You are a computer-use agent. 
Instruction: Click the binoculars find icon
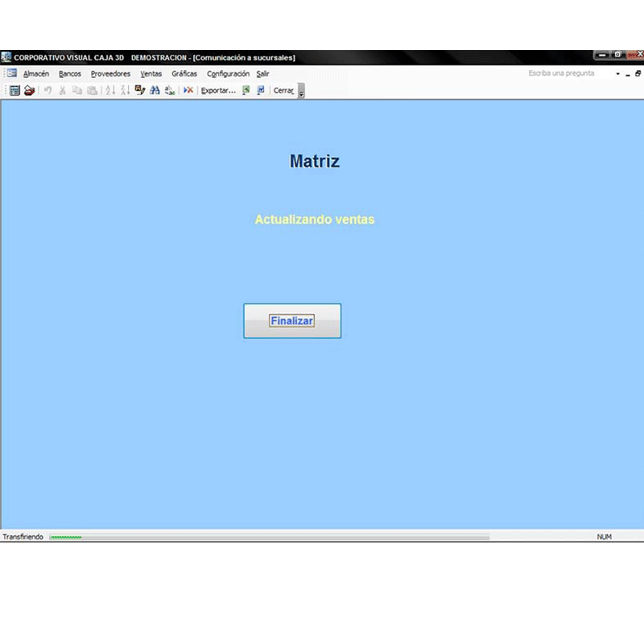coord(155,90)
